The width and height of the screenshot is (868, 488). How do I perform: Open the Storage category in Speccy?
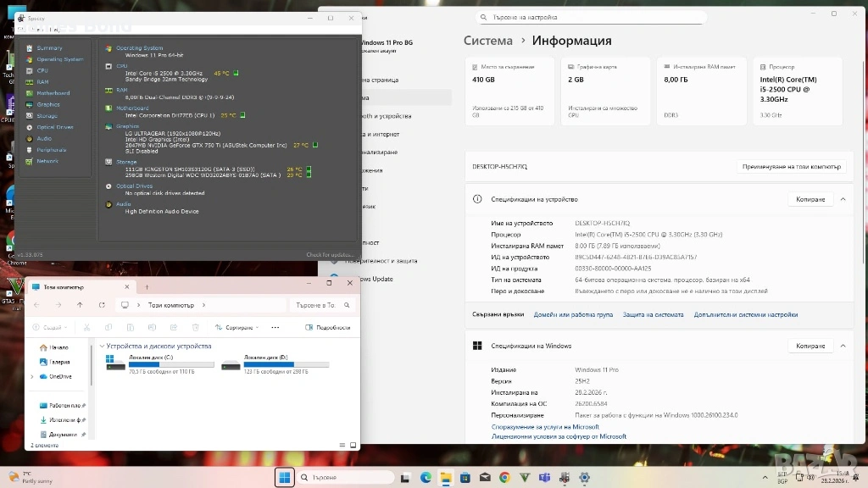coord(47,116)
